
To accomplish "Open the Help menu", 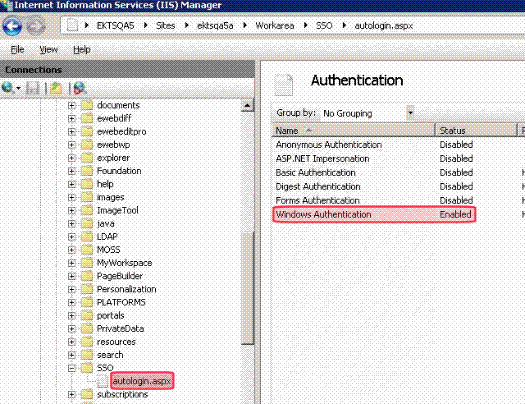I will pos(82,50).
